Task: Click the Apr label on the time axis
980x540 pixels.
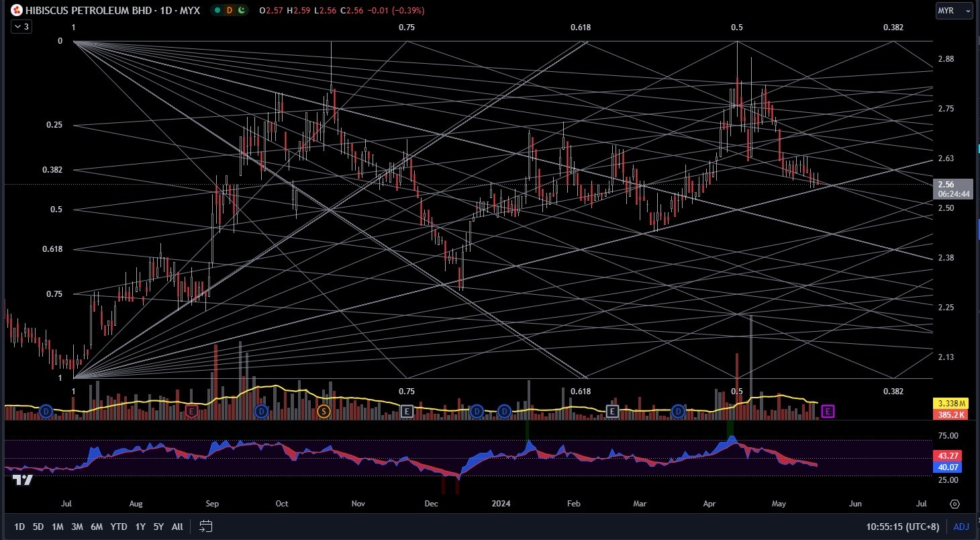Action: [710, 504]
